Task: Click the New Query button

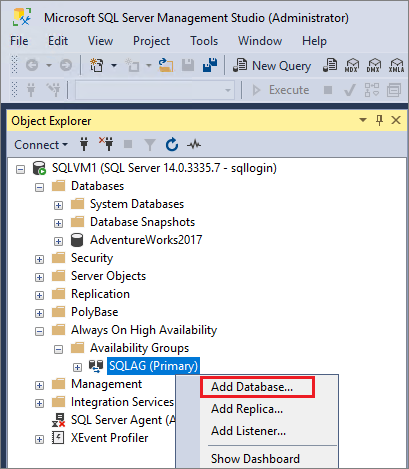Action: click(272, 65)
